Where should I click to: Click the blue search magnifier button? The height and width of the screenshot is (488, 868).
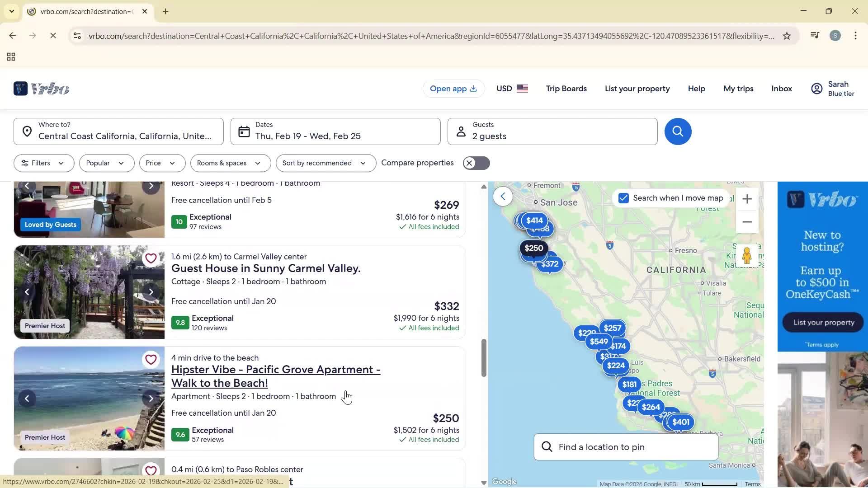click(x=677, y=131)
